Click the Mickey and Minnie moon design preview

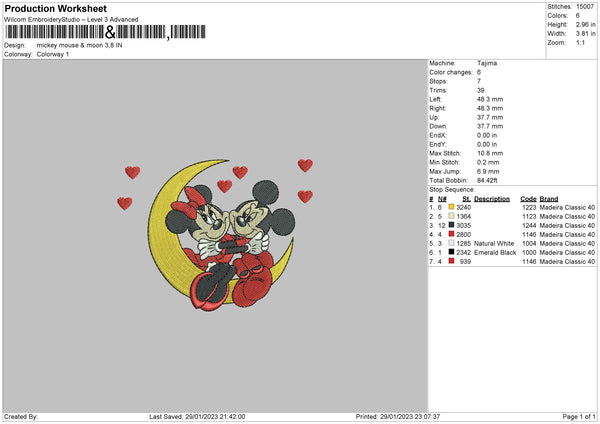point(215,234)
